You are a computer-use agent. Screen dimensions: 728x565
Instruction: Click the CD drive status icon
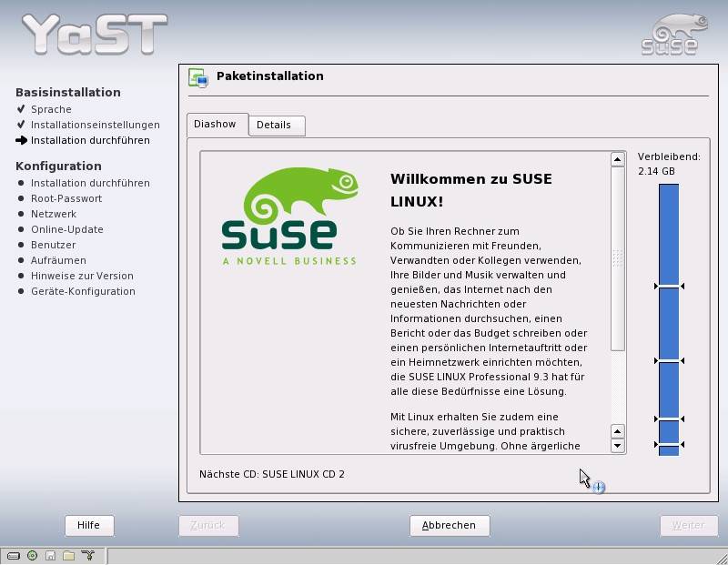point(32,556)
